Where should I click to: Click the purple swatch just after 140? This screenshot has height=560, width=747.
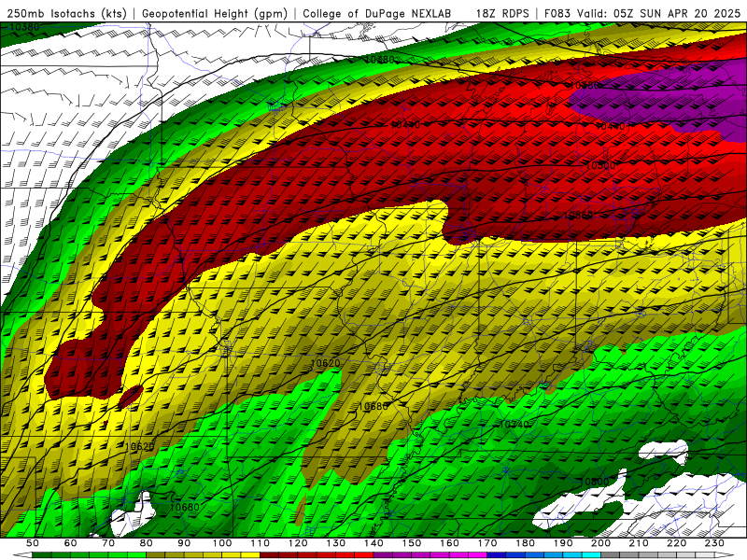coord(383,554)
